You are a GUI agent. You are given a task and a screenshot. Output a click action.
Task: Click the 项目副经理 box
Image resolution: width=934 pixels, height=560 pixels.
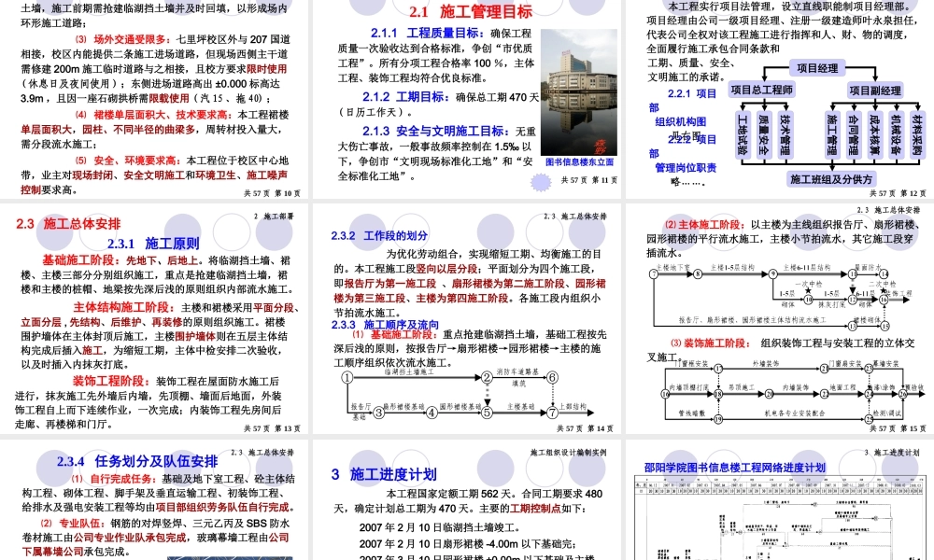[x=874, y=91]
